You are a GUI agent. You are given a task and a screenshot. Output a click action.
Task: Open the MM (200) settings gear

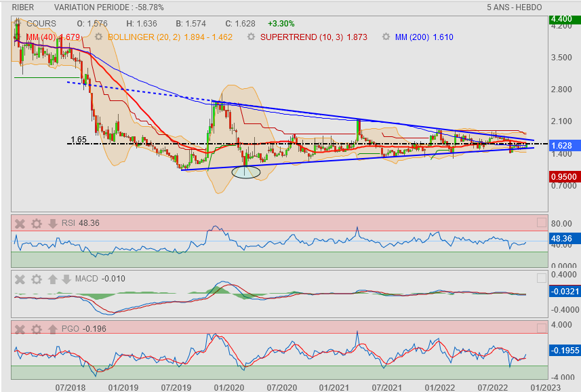386,37
